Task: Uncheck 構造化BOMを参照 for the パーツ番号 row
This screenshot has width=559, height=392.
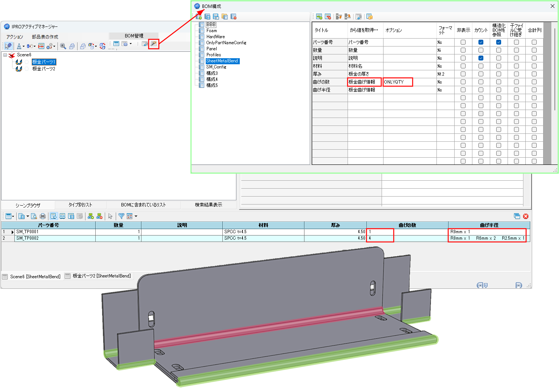Action: point(498,42)
